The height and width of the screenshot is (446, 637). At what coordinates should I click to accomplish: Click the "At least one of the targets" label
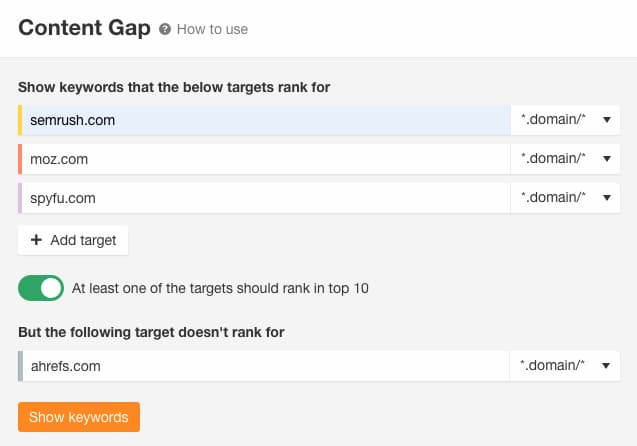[220, 288]
